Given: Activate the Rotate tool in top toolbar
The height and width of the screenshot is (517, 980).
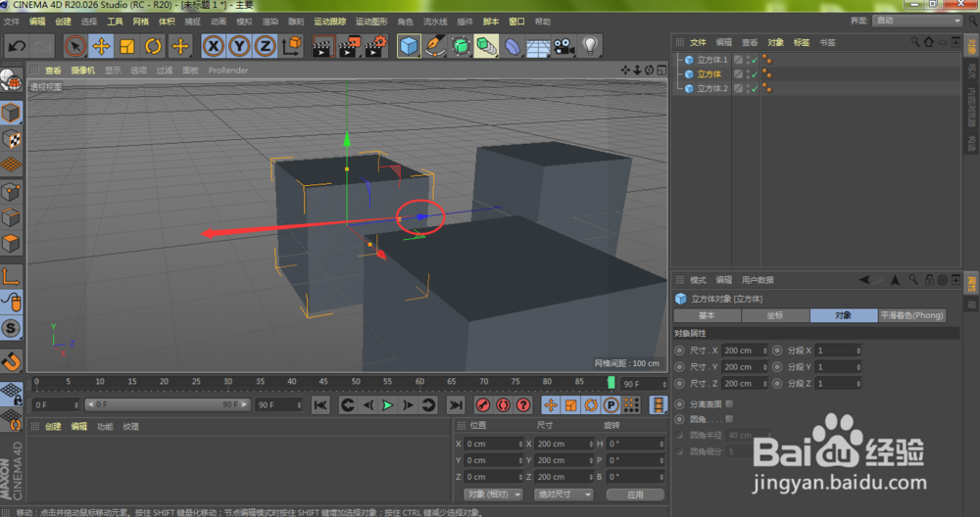Looking at the screenshot, I should [x=154, y=46].
